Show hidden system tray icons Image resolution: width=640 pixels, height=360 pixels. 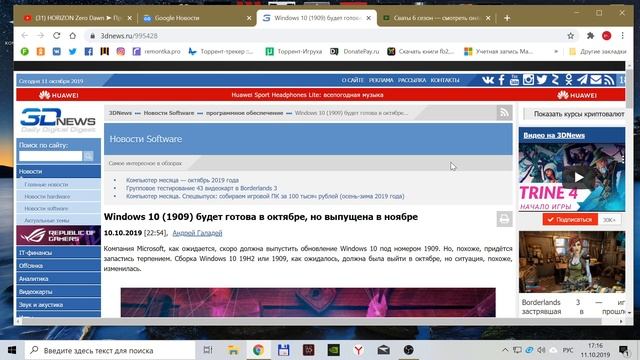point(505,350)
